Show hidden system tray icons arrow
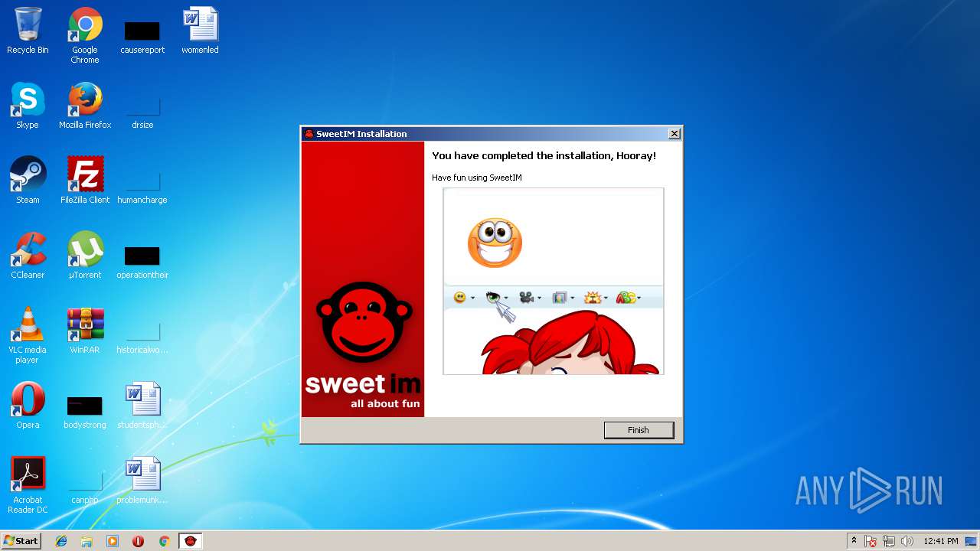980x551 pixels. pyautogui.click(x=854, y=541)
